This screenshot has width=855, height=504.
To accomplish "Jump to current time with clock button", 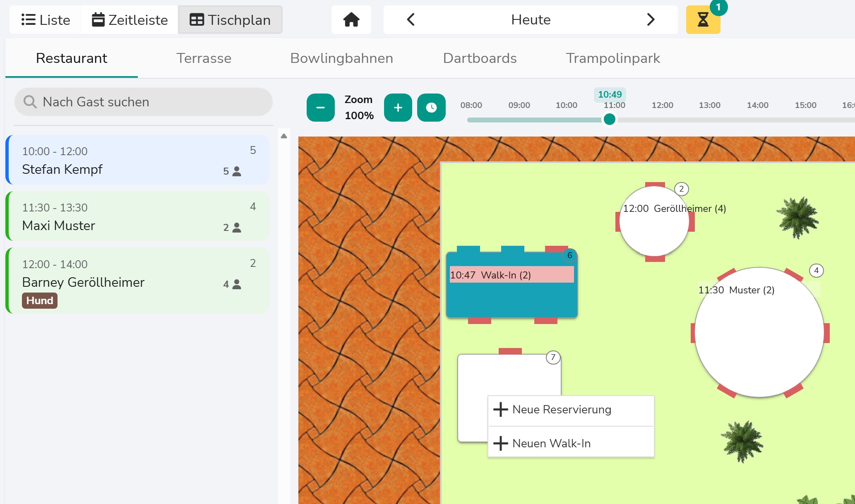I will coord(431,108).
